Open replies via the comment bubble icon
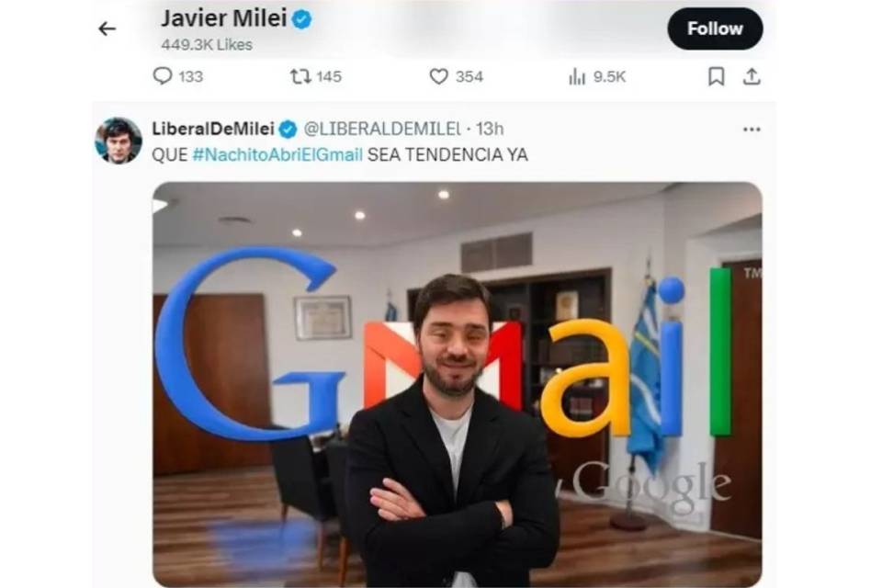The height and width of the screenshot is (588, 882). (x=163, y=76)
